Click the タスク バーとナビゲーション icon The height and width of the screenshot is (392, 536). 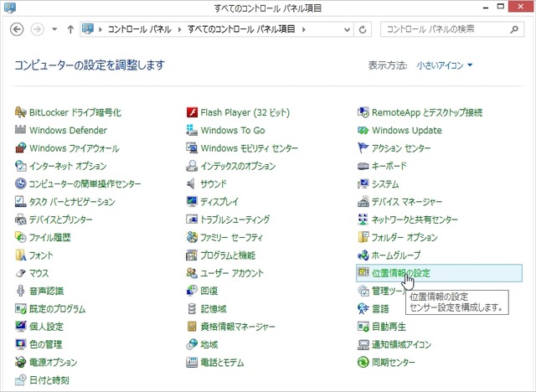click(x=20, y=201)
